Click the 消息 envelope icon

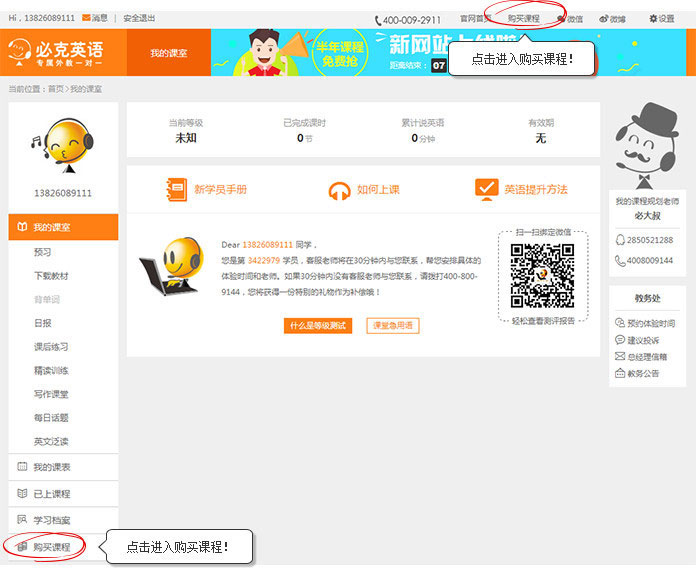pos(87,18)
